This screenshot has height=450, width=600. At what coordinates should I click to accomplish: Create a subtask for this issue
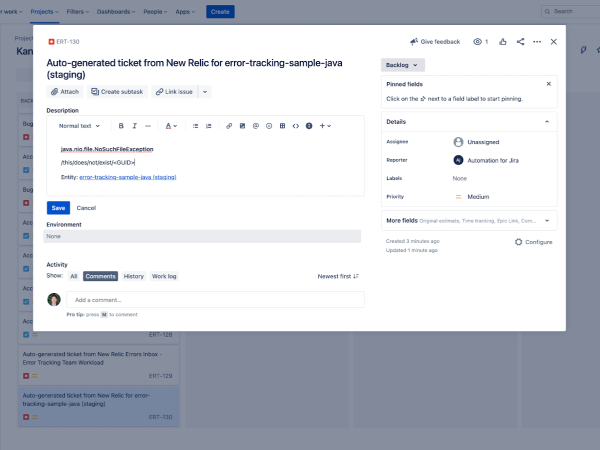[x=117, y=92]
